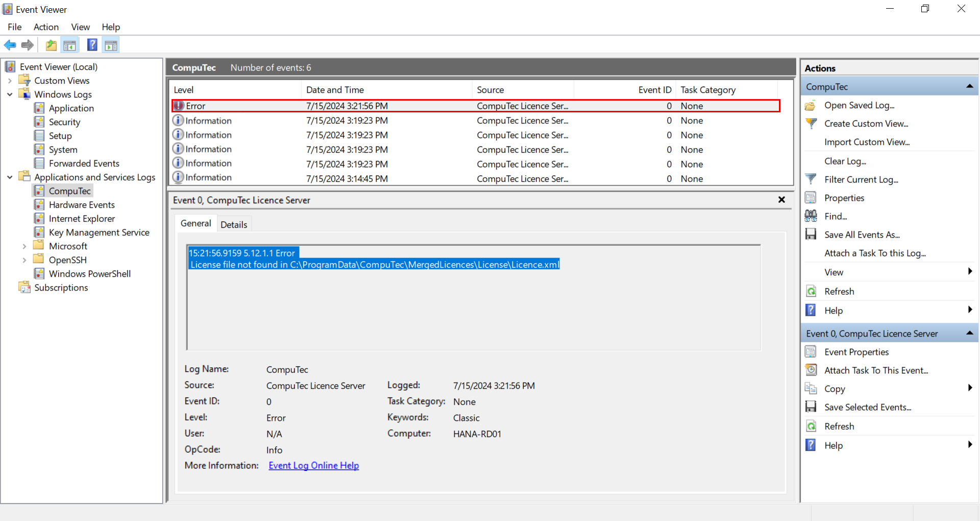The height and width of the screenshot is (521, 980).
Task: Toggle the Action pane visibility
Action: pos(111,45)
